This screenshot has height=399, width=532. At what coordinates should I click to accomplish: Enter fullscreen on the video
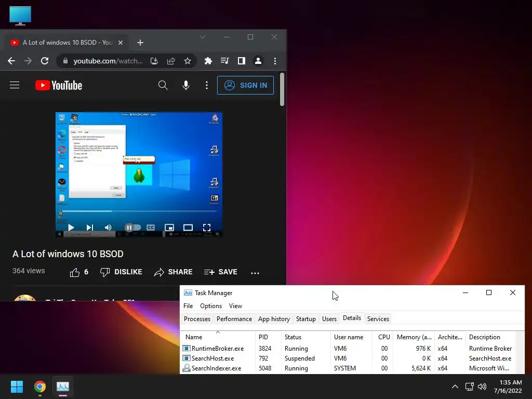click(x=207, y=228)
